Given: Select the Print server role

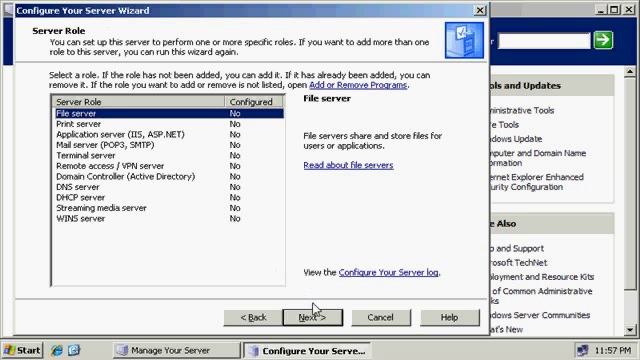Looking at the screenshot, I should tap(169, 124).
